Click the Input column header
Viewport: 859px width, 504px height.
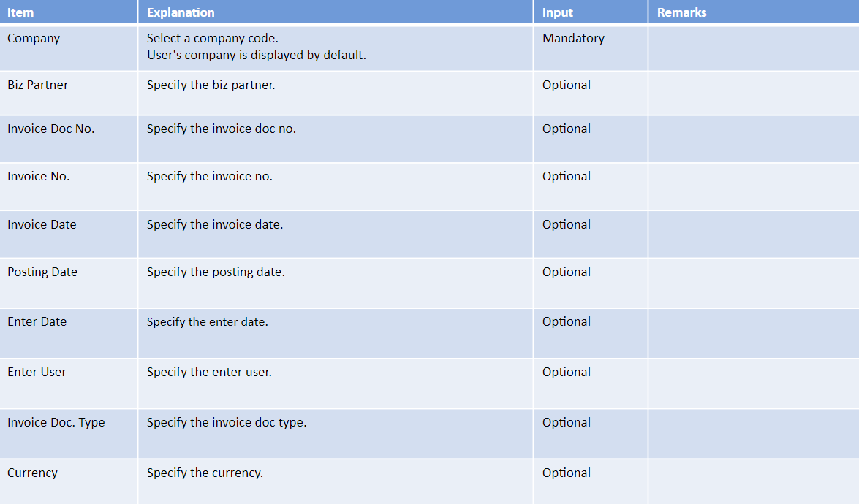tap(591, 12)
